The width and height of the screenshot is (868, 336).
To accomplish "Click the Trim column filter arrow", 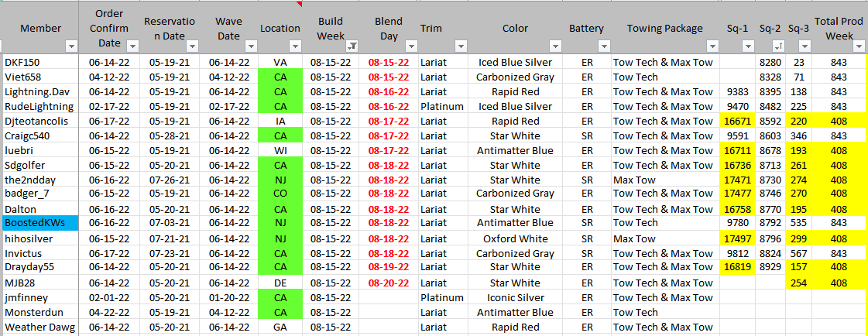I will [461, 46].
